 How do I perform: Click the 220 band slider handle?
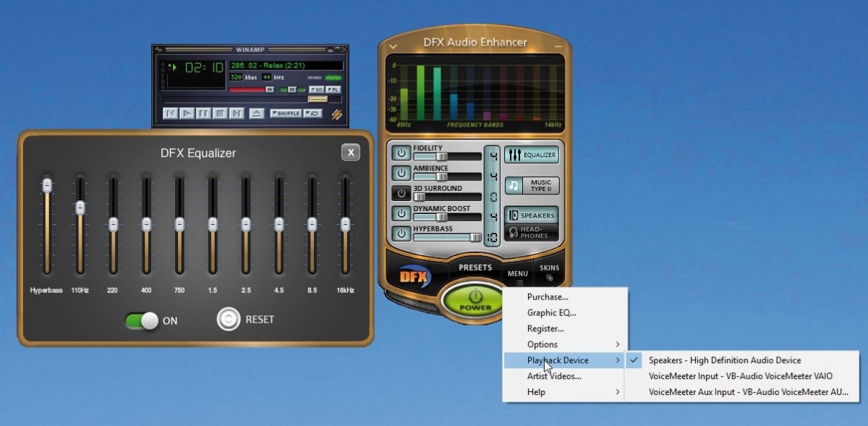(x=113, y=224)
